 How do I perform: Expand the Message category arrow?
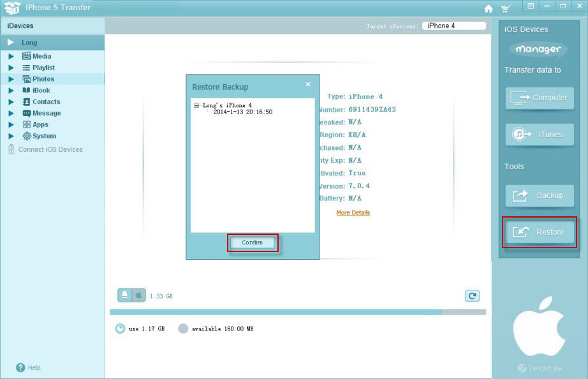pos(11,114)
